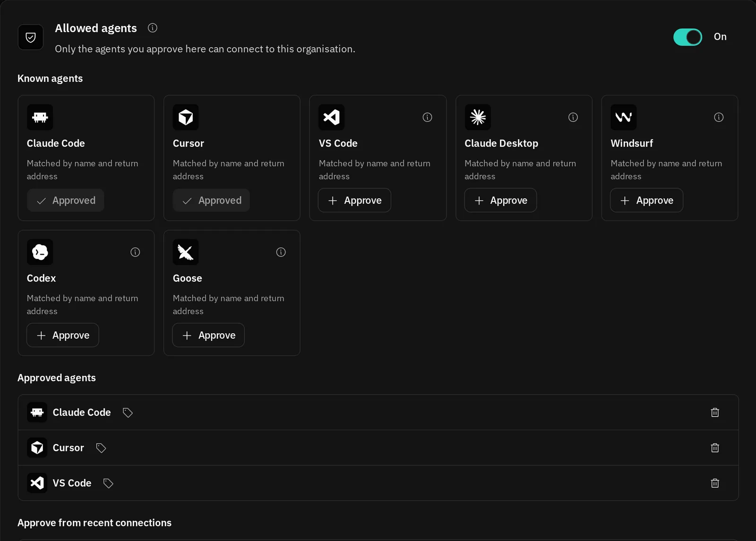Approve the Goose agent

coord(208,335)
